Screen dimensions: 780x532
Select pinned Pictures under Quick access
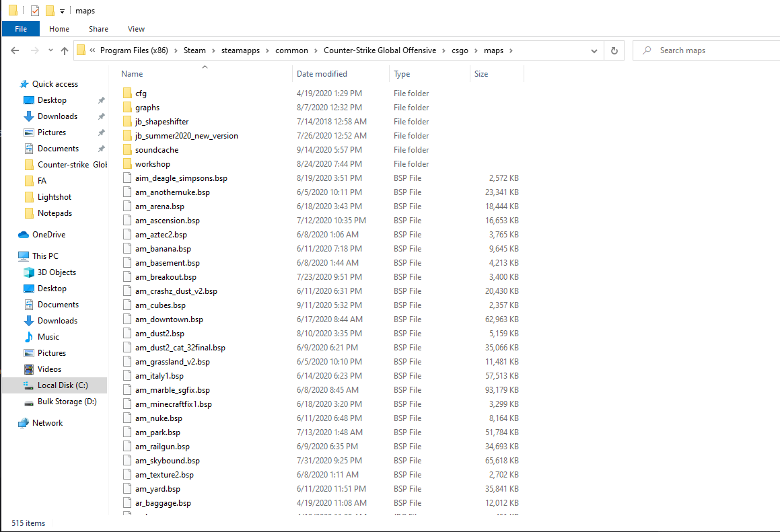coord(52,132)
